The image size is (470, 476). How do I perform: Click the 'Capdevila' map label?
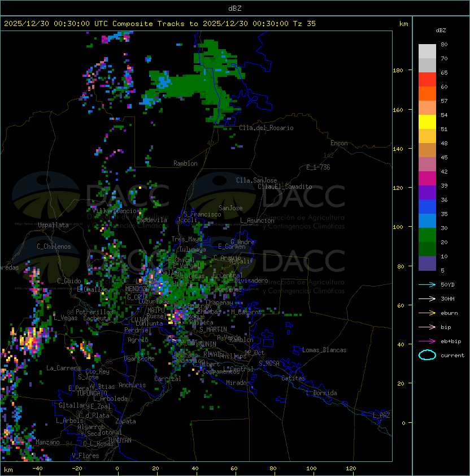(152, 220)
